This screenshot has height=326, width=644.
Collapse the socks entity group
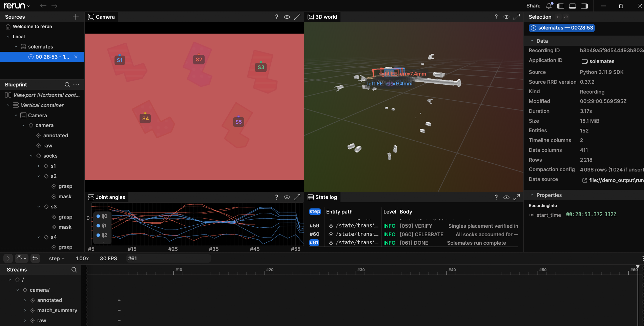(31, 156)
